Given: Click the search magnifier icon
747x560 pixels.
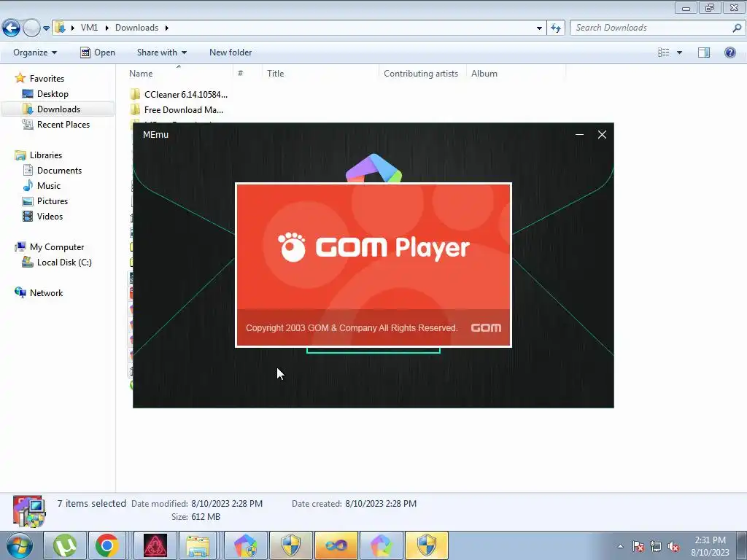Looking at the screenshot, I should coord(737,28).
